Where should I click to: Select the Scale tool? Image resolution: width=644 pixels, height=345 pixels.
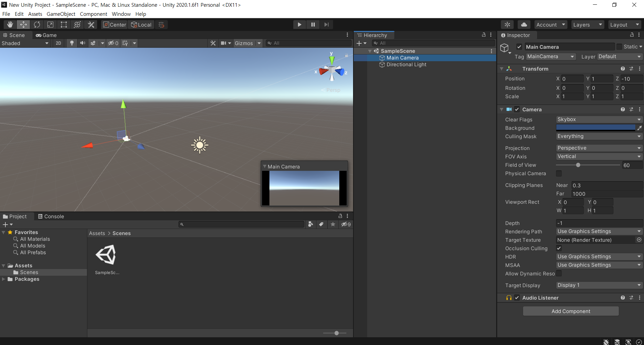coord(50,25)
